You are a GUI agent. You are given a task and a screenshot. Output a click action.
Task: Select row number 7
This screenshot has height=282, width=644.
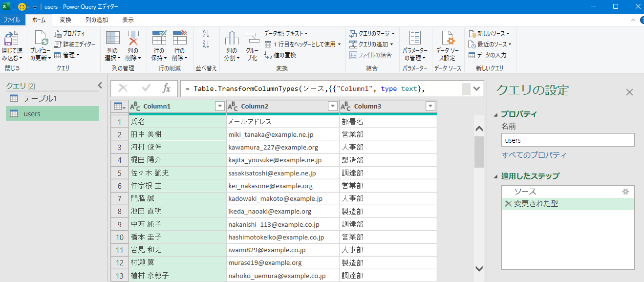click(119, 198)
